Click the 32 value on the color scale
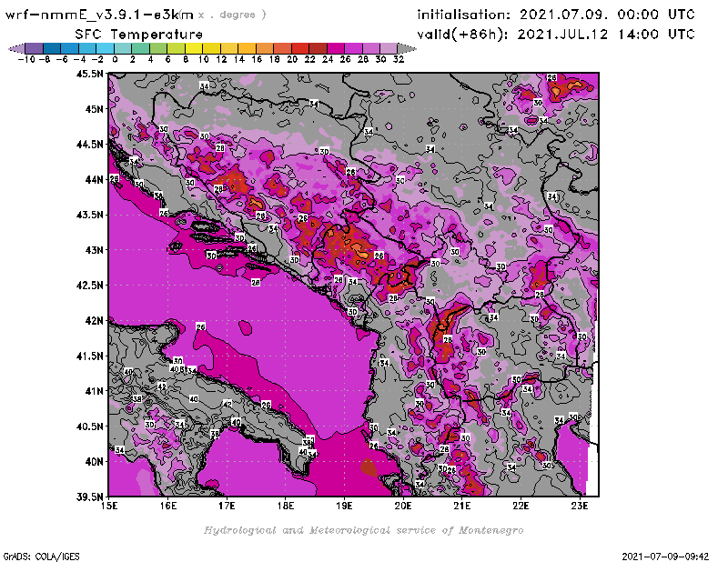Screen dimensions: 728x562 (x=399, y=59)
